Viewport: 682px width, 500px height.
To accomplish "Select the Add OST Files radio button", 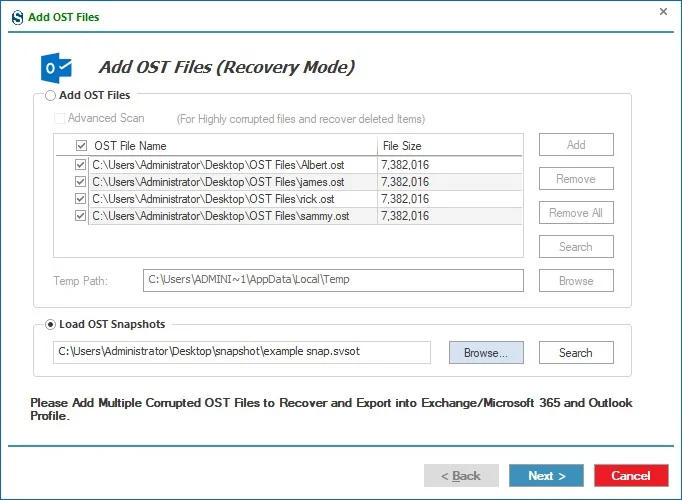I will [x=50, y=95].
